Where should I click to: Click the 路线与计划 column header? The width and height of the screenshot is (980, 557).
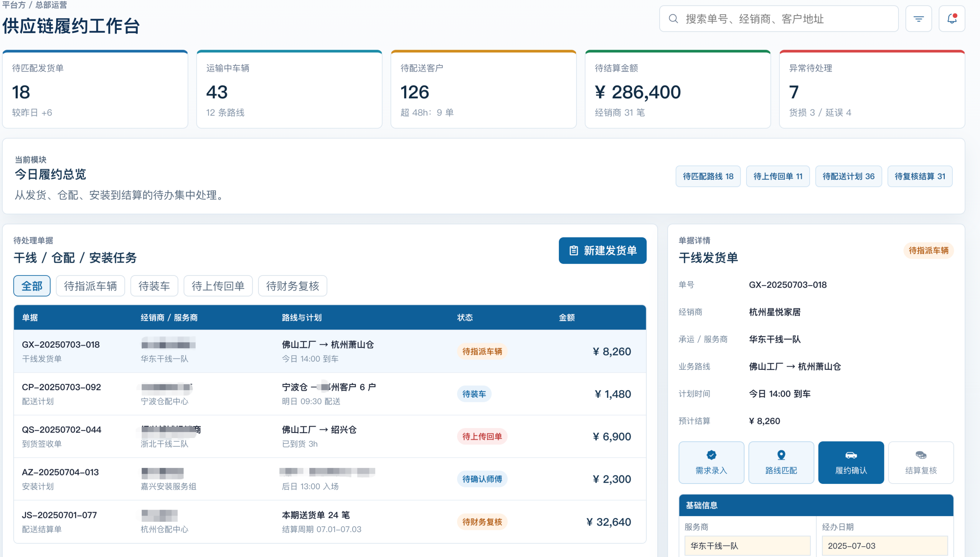302,318
